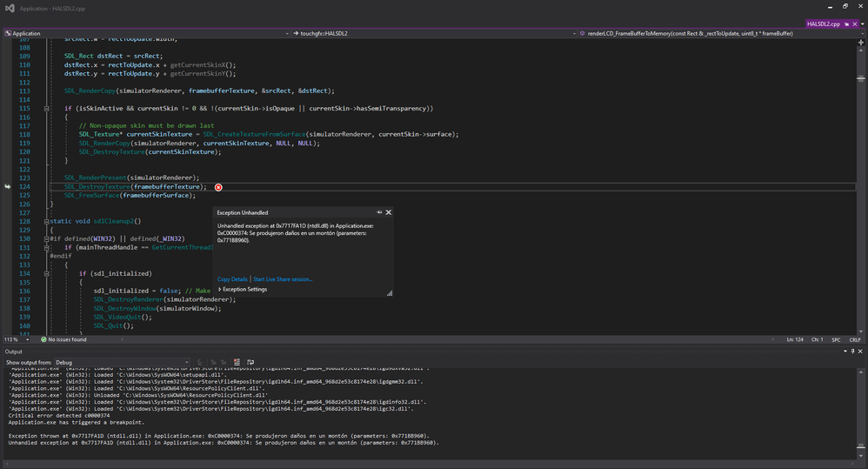Click SDL_FreeSurface call on line 125
This screenshot has width=868, height=469.
130,196
